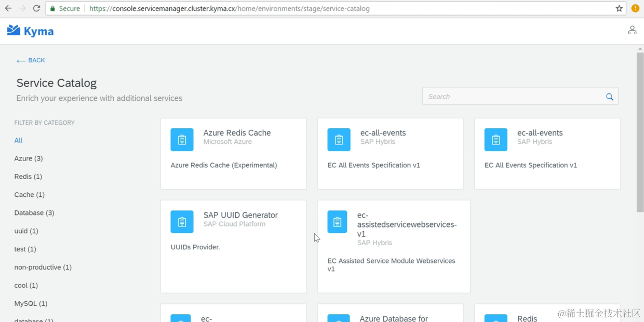Click 'EC Assisted Service Module Webservices v1' text
The height and width of the screenshot is (322, 644).
[392, 265]
